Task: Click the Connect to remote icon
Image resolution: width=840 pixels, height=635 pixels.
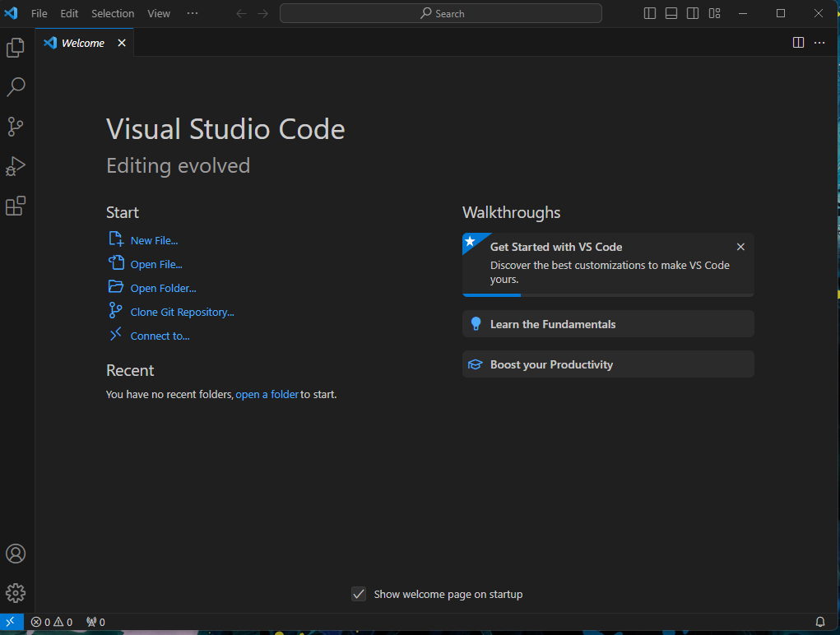Action: tap(116, 335)
